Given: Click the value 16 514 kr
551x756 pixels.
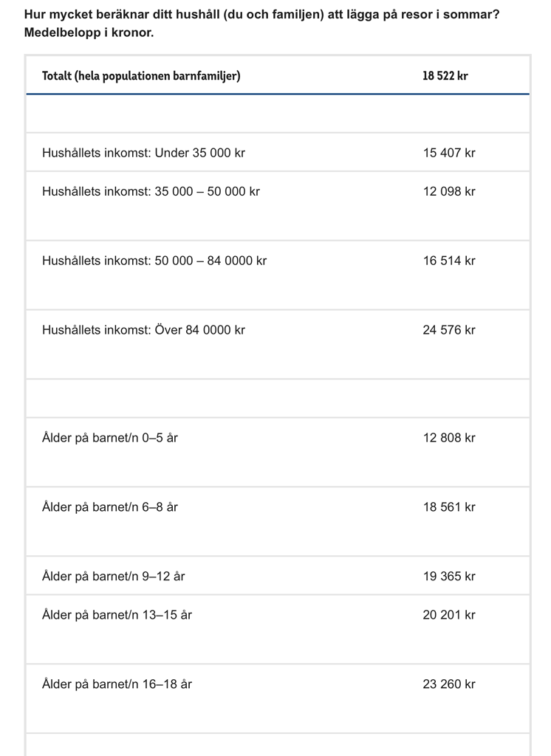Looking at the screenshot, I should 449,261.
